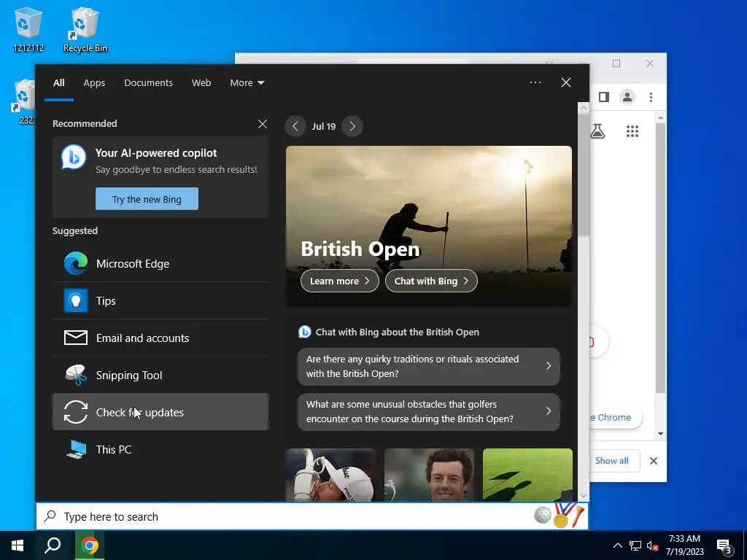Start the Snipping Tool
The height and width of the screenshot is (560, 747).
point(160,376)
